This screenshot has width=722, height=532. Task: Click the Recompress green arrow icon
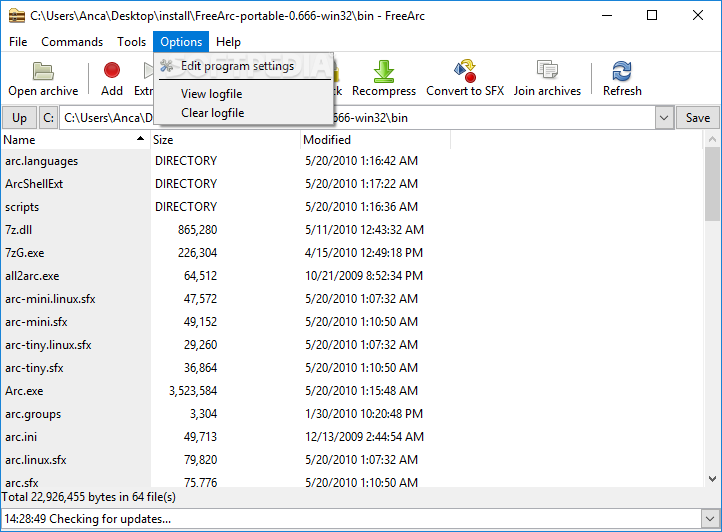pyautogui.click(x=384, y=71)
